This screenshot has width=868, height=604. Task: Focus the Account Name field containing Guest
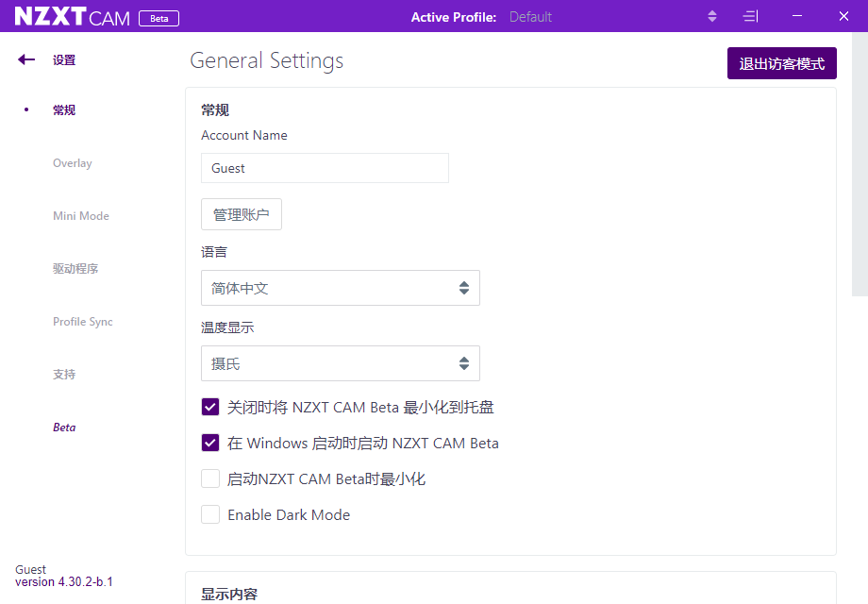pyautogui.click(x=325, y=168)
